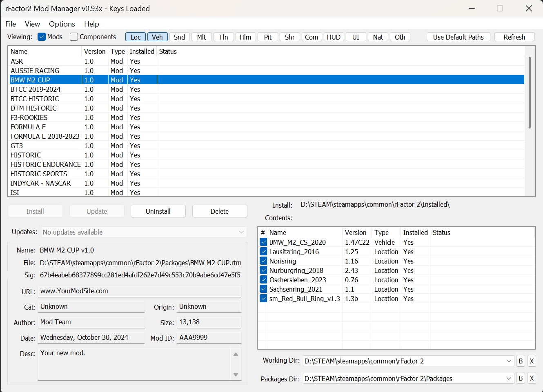Click the Desc text area
Image resolution: width=543 pixels, height=392 pixels.
click(135, 364)
